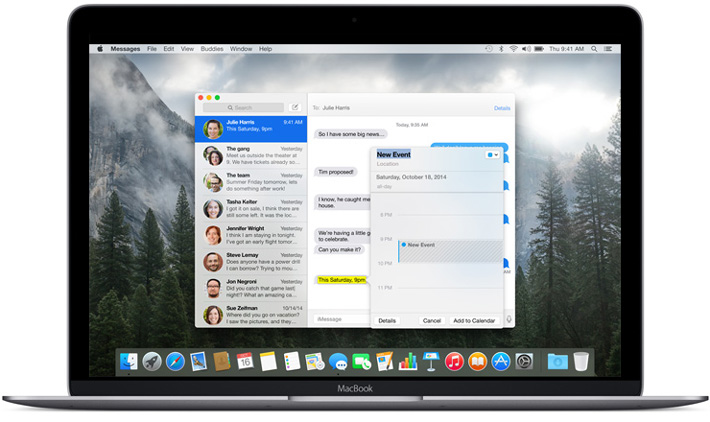Select The gang conversation
The height and width of the screenshot is (422, 710).
point(251,156)
